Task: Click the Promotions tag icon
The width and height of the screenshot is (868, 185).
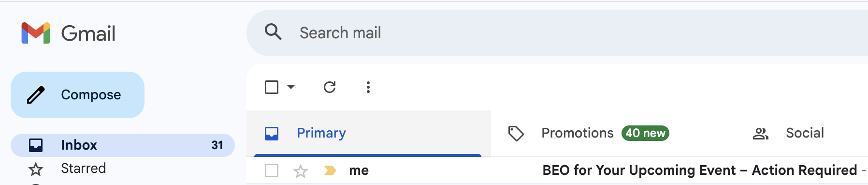Action: point(516,133)
